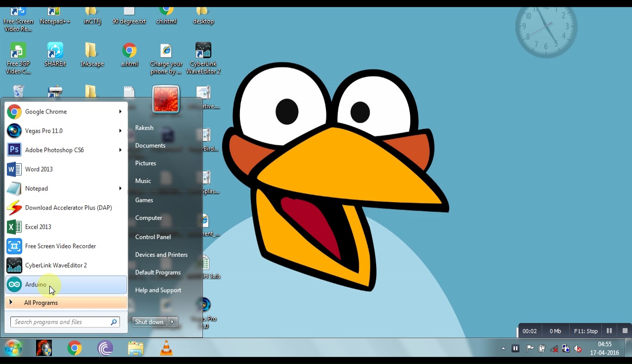632x364 pixels.
Task: Expand Google Chrome jump list arrow
Action: [x=120, y=112]
